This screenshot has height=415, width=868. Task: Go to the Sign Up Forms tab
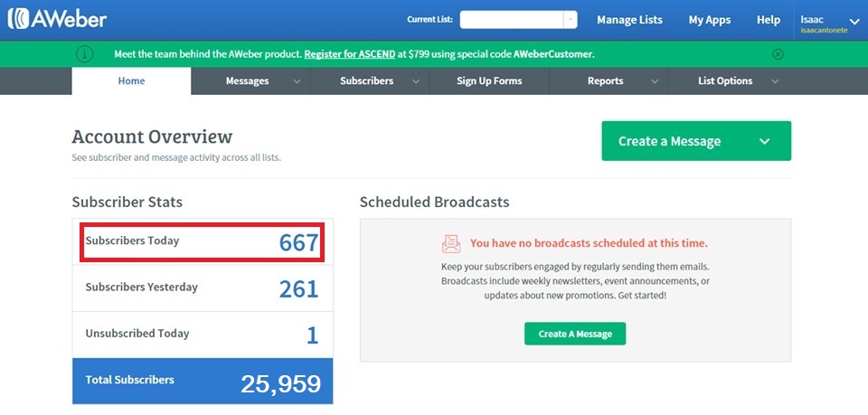[489, 81]
